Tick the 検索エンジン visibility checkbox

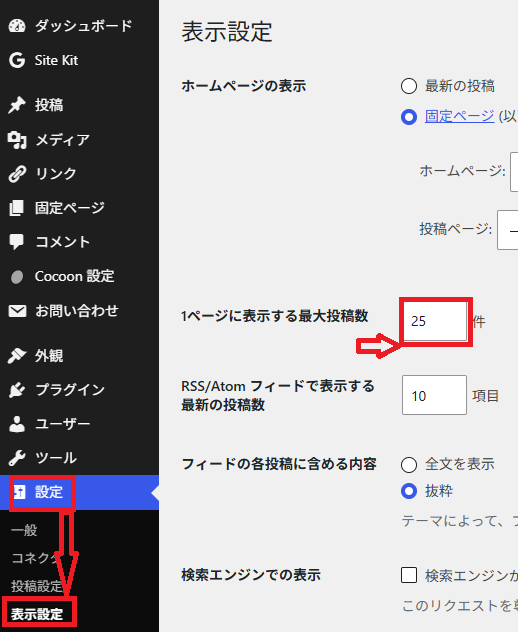[x=409, y=575]
